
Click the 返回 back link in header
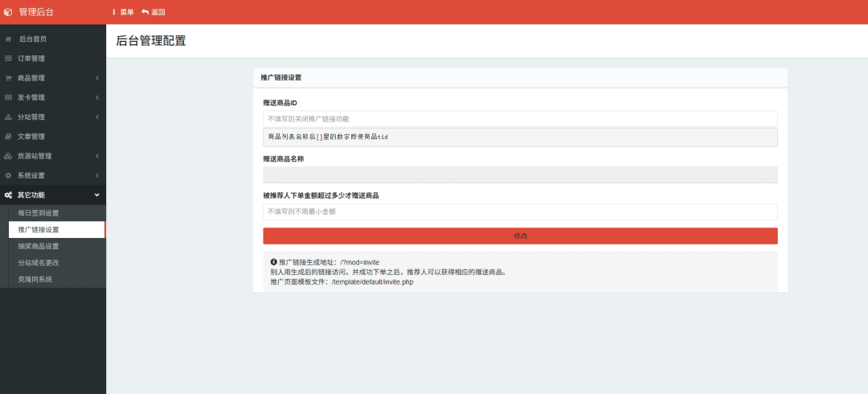click(154, 12)
